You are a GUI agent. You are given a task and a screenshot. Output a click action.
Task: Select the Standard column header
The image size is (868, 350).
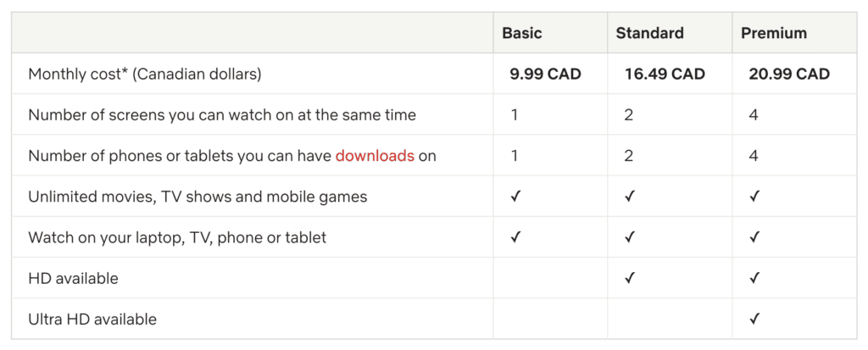tap(649, 33)
